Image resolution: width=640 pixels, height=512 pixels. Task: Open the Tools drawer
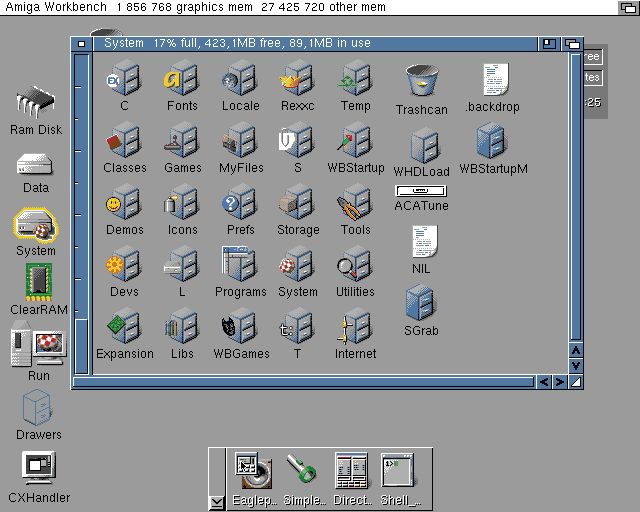click(355, 203)
